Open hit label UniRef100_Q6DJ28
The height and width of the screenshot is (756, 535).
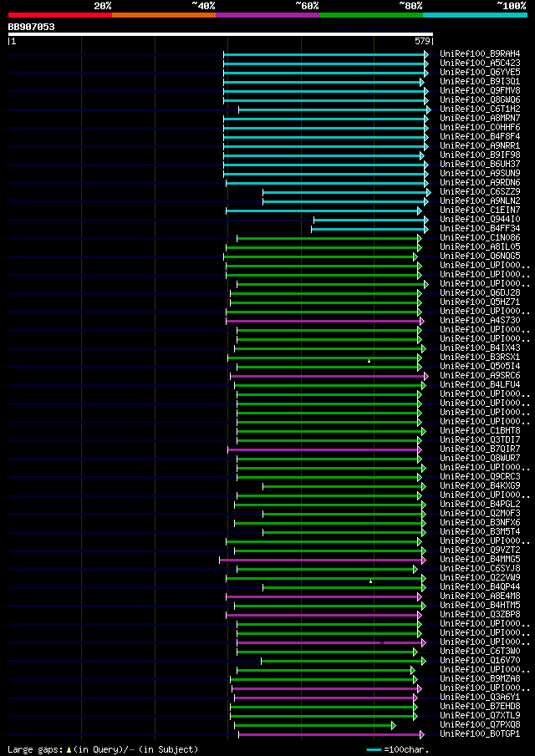click(480, 293)
